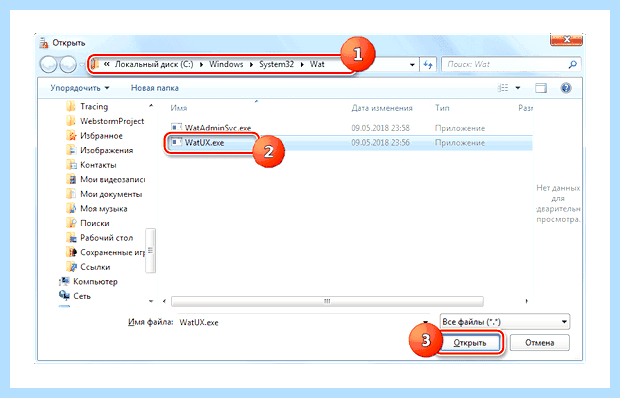Select Локальный диск (C:) in the breadcrumb
The height and width of the screenshot is (398, 620).
[154, 64]
